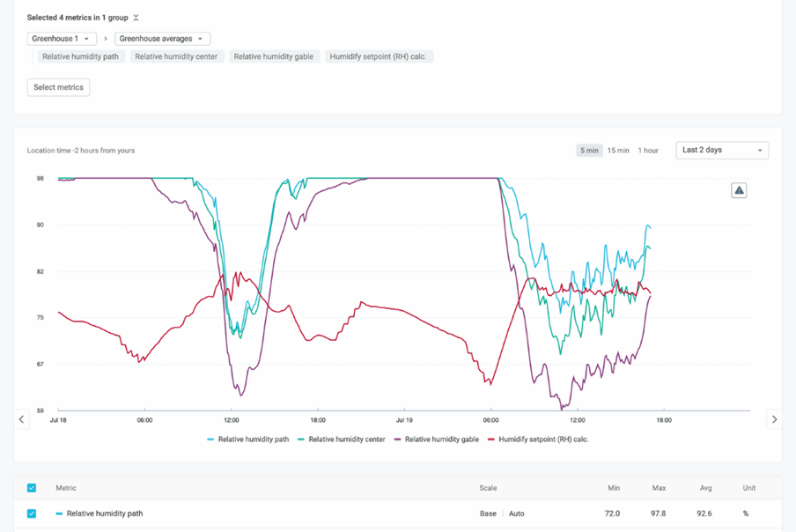Open the Greenhouse averages dropdown

tap(162, 39)
